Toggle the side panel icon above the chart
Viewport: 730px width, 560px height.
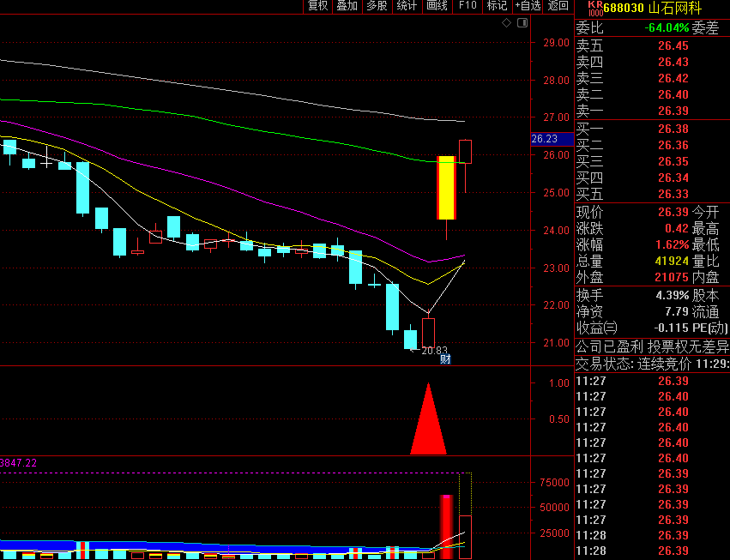coord(522,23)
